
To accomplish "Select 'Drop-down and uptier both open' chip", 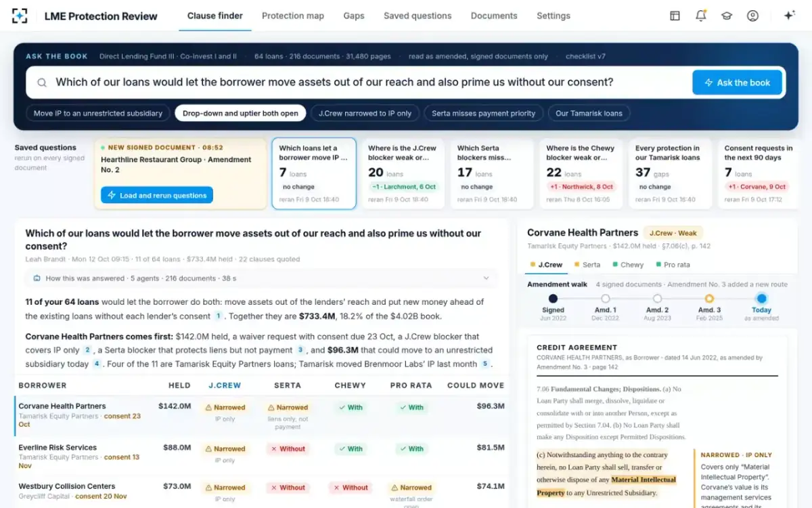I will coord(240,113).
